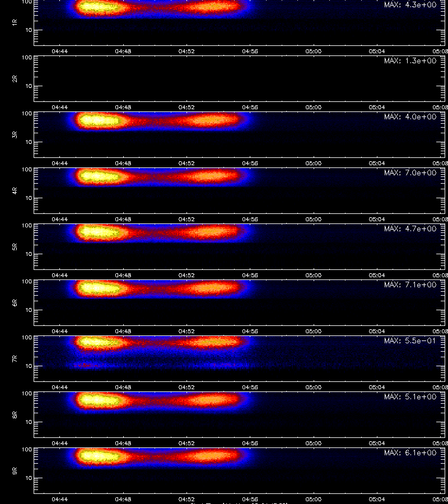Screen dimensions: 448x504
Task: Click the 100 y-axis label of 9R panel
Action: [27, 449]
